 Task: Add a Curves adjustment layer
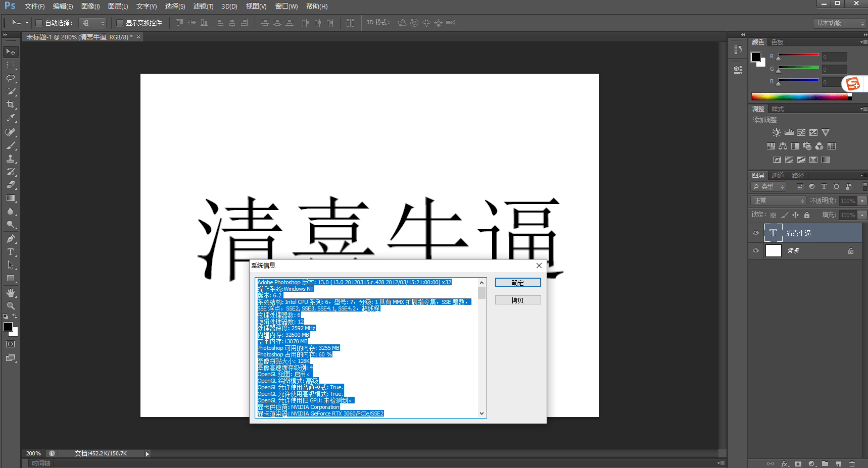coord(801,132)
